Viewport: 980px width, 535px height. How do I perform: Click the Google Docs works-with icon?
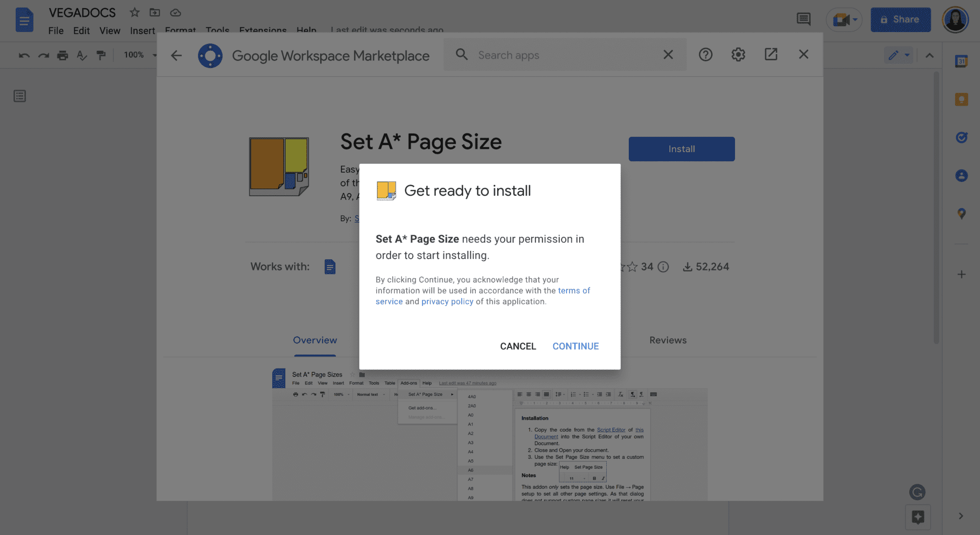tap(330, 267)
